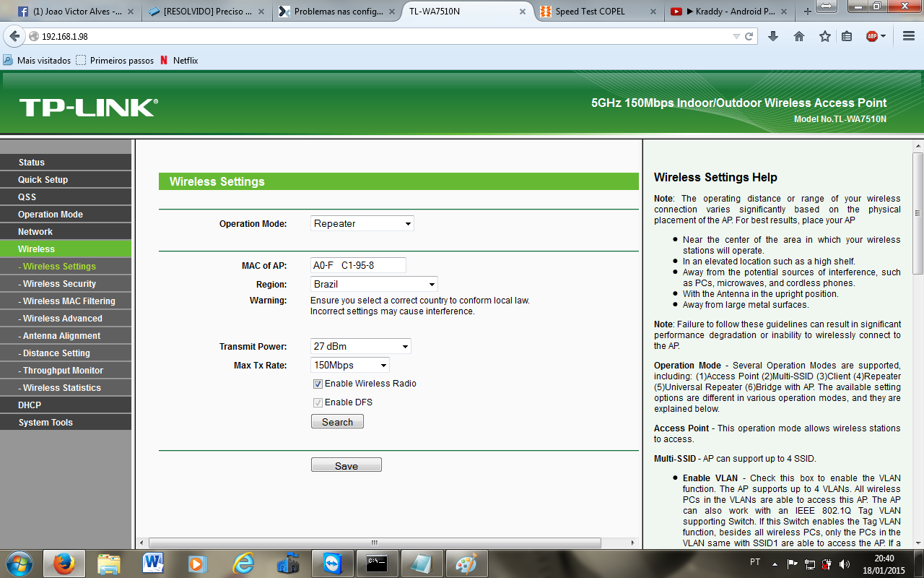This screenshot has height=578, width=924.
Task: Open the Transmit Power dropdown
Action: (x=361, y=347)
